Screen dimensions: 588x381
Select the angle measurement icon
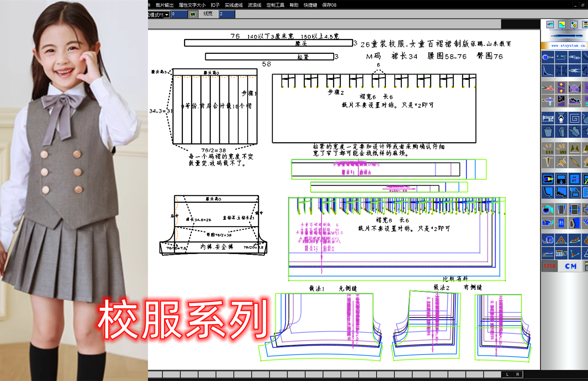(575, 253)
